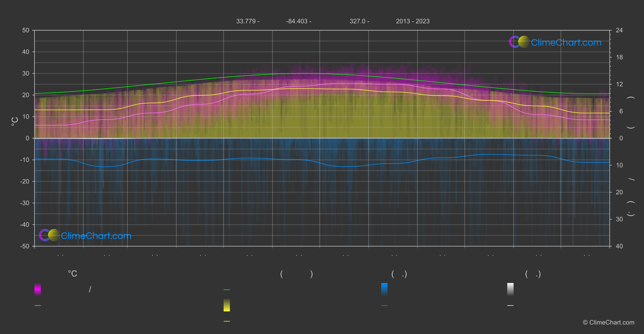The width and height of the screenshot is (644, 334).
Task: Click the latitude value 33.779
Action: 245,21
